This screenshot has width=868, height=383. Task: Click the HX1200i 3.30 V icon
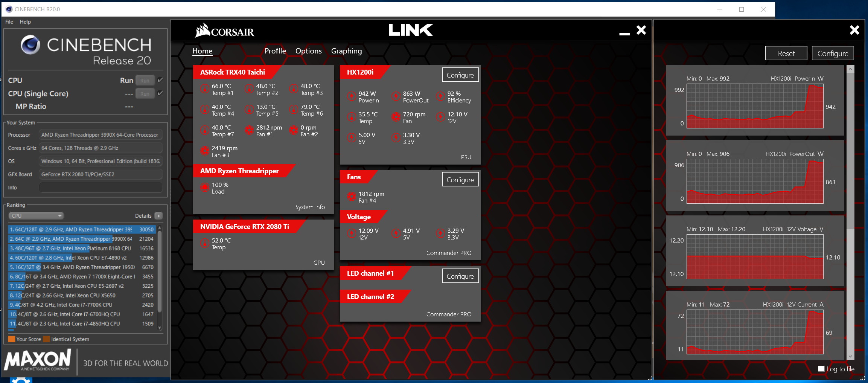point(396,138)
